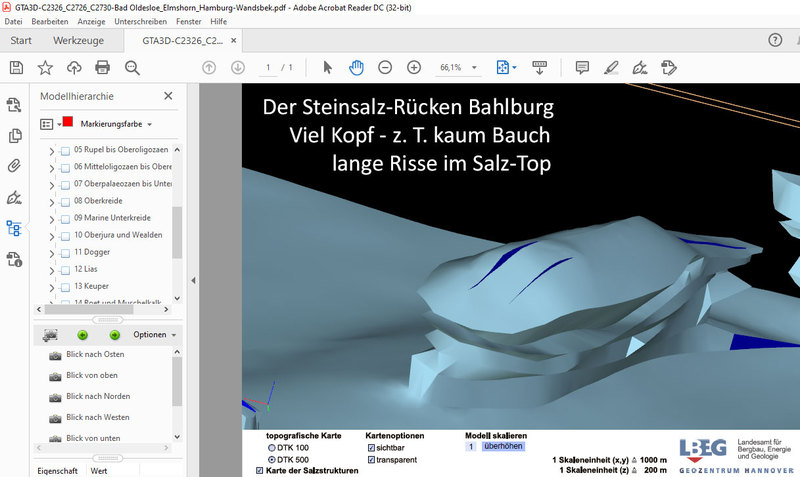Toggle checkbox for 08 Oberkreide layer
Screen dimensions: 800x477
[65, 200]
